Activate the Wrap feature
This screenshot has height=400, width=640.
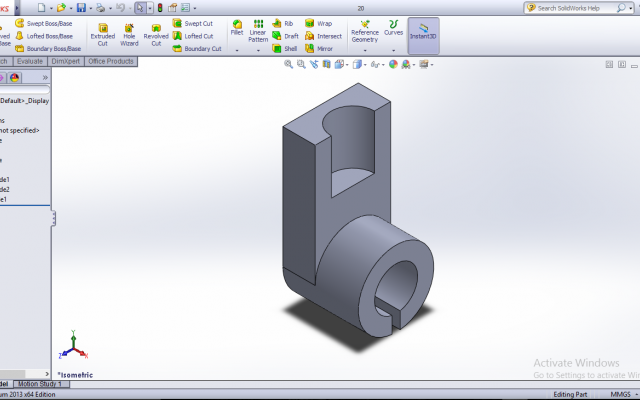pyautogui.click(x=318, y=23)
